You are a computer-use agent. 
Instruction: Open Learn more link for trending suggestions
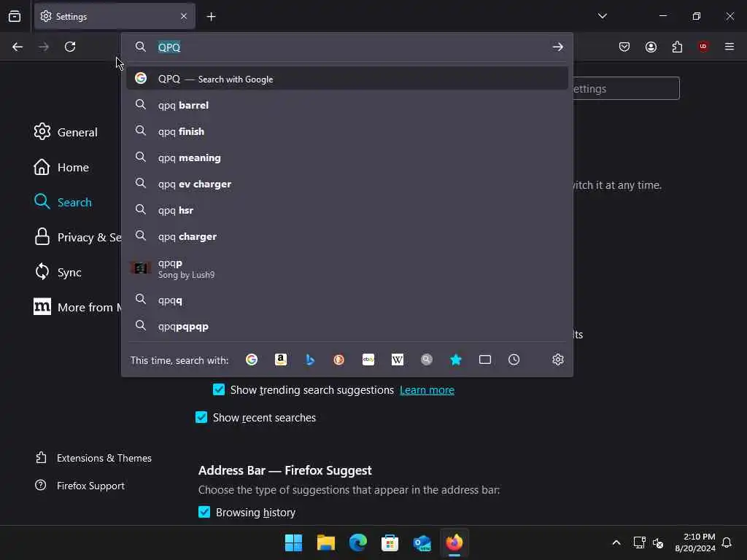tap(427, 390)
